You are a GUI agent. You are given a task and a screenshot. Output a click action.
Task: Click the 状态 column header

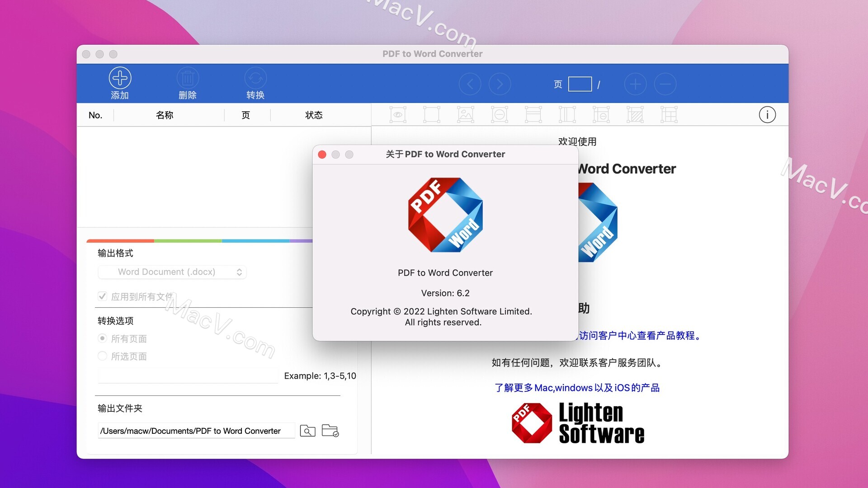tap(314, 115)
